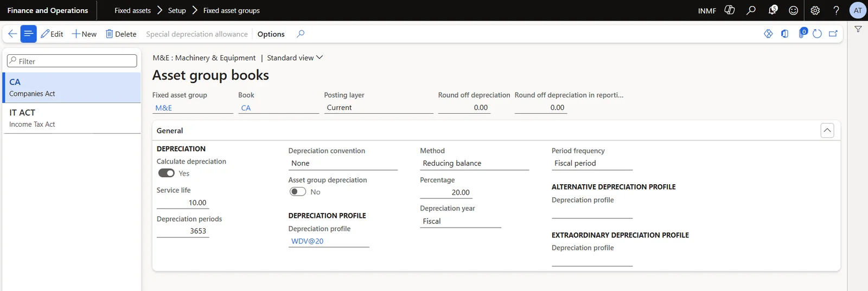The width and height of the screenshot is (868, 291).
Task: Open the AT user account avatar
Action: [x=858, y=10]
